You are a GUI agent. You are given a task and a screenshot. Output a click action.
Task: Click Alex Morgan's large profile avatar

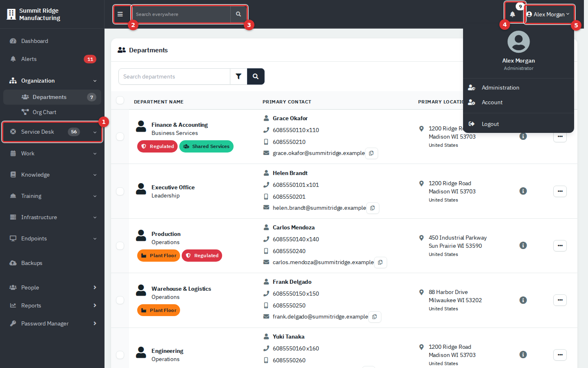point(519,42)
